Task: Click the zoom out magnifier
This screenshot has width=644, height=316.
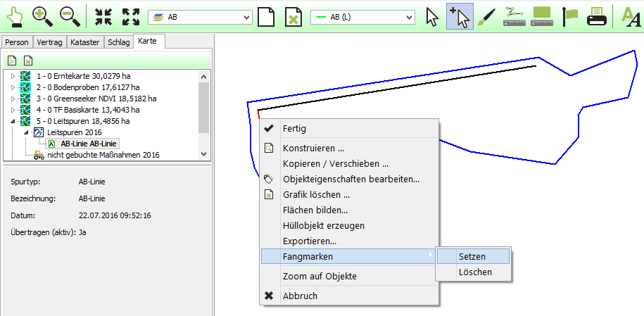Action: (x=70, y=17)
